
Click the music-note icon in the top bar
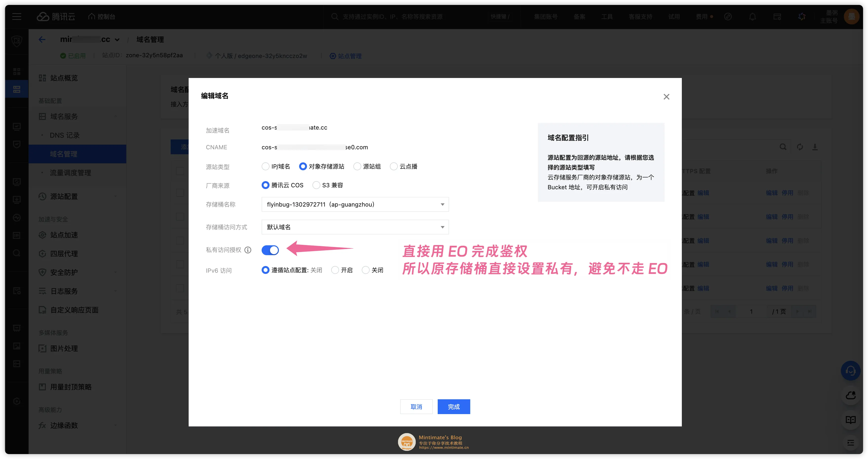728,17
